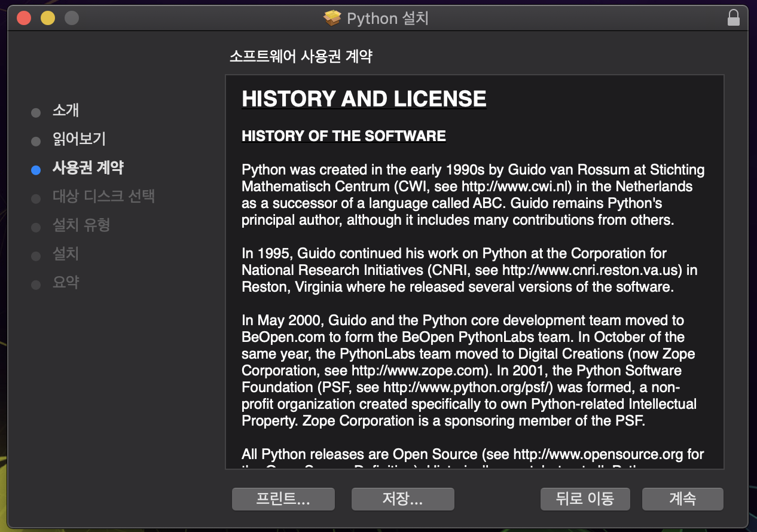Select the 사용권 계약 step in sidebar
The image size is (757, 532).
click(88, 168)
